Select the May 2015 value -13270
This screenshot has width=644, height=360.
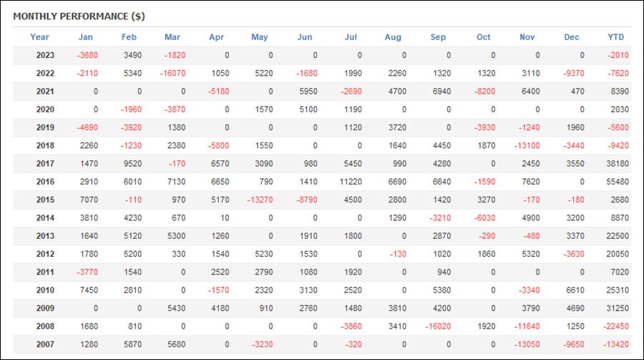pos(260,200)
